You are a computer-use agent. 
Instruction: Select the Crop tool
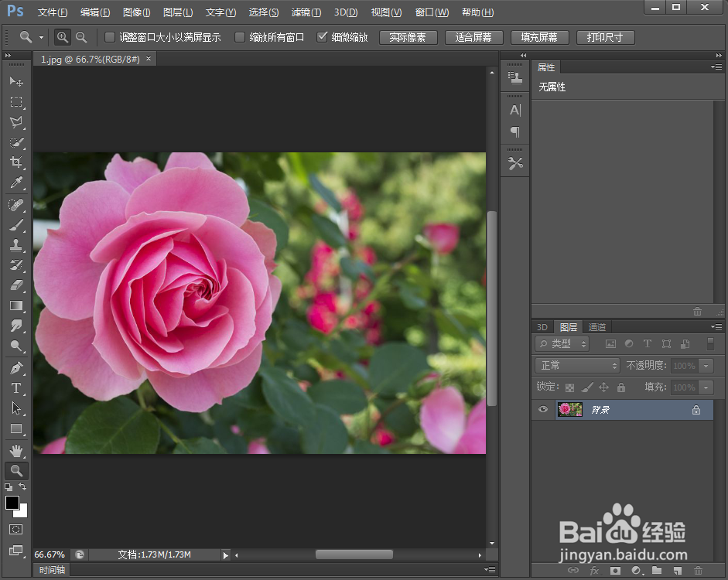click(x=16, y=162)
